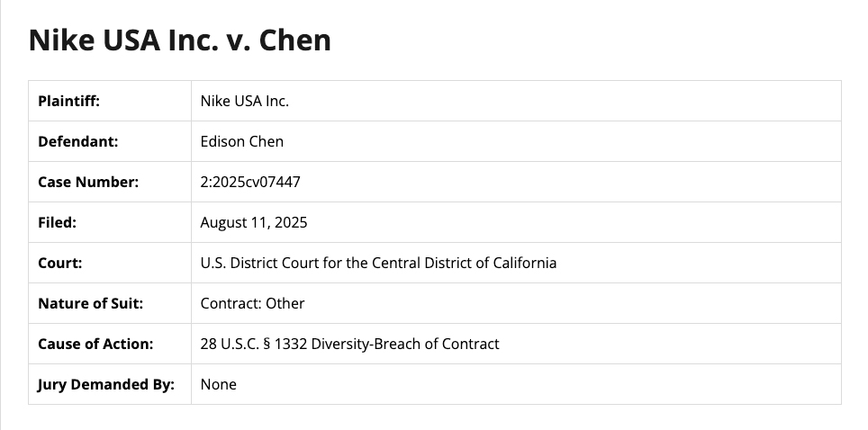Click the "v." in the case title

coord(236,40)
